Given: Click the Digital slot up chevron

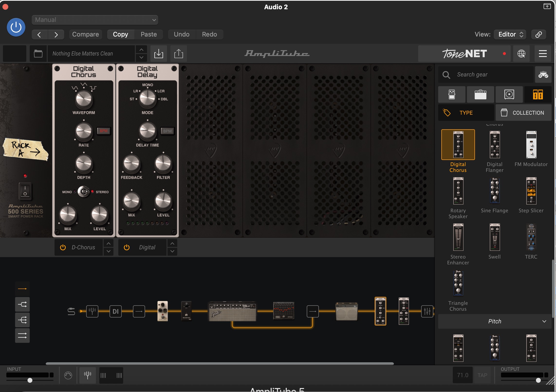Looking at the screenshot, I should 172,243.
